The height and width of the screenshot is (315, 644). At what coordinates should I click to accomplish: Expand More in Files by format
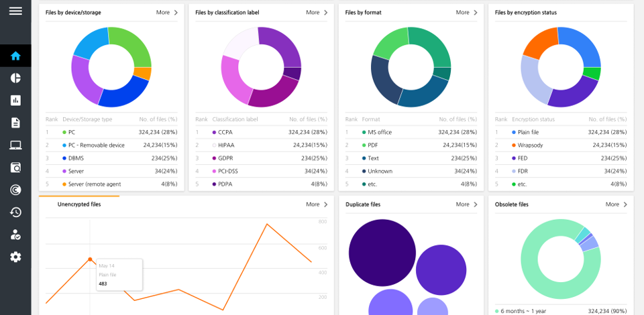click(466, 13)
